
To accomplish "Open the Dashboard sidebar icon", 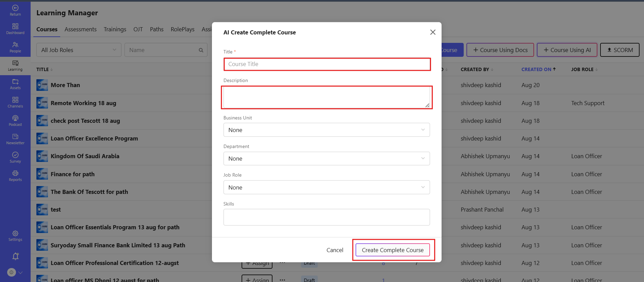I will 15,29.
